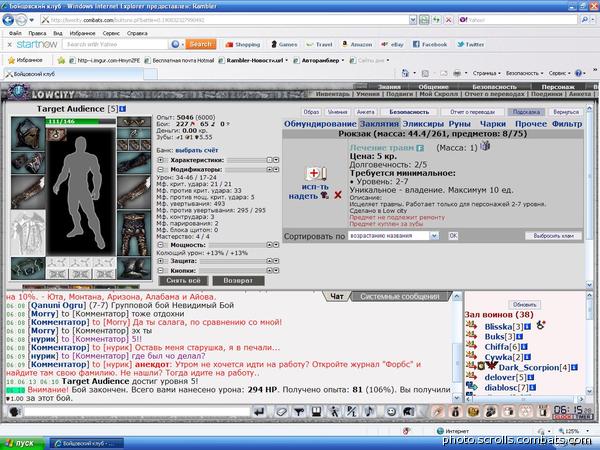Click the Подсказка button
600x450 pixels.
click(527, 112)
